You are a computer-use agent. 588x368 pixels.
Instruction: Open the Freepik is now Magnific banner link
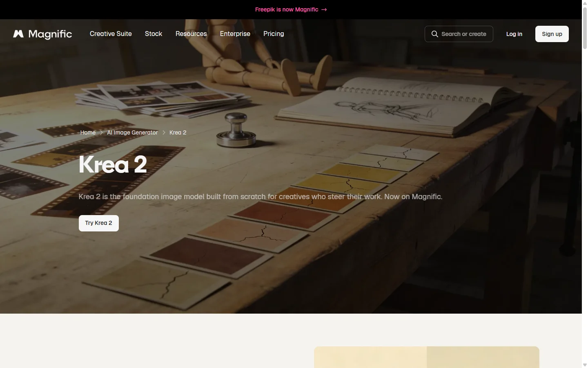(x=291, y=9)
